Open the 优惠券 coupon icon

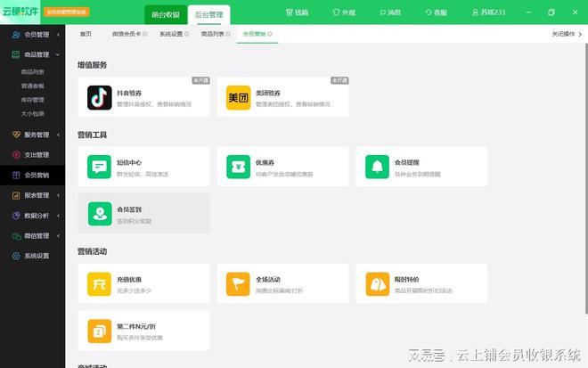[237, 167]
